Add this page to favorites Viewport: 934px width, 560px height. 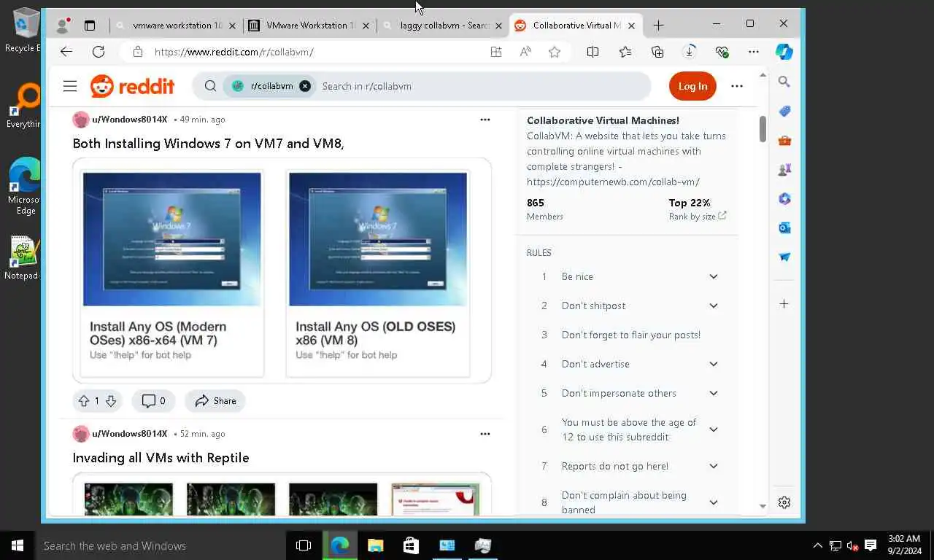tap(555, 52)
